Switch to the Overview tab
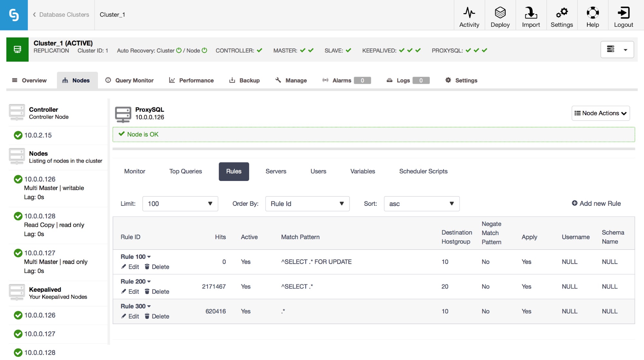This screenshot has width=644, height=360. click(x=29, y=80)
